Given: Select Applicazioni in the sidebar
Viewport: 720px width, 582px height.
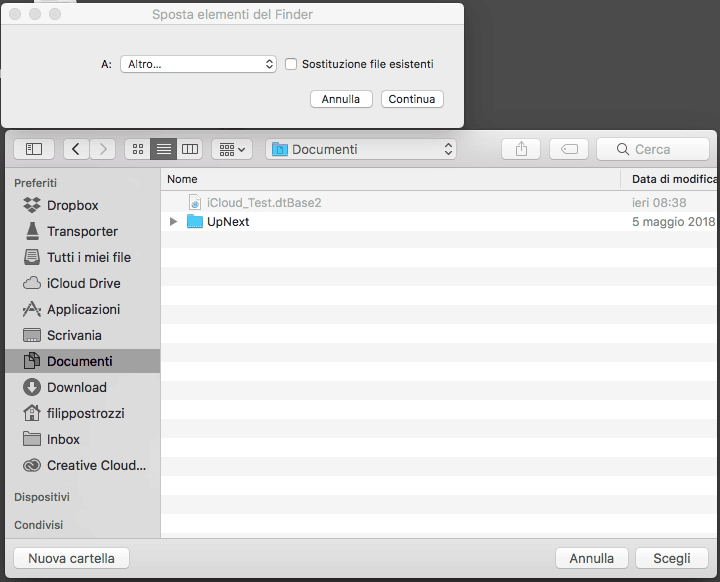Looking at the screenshot, I should click(83, 310).
